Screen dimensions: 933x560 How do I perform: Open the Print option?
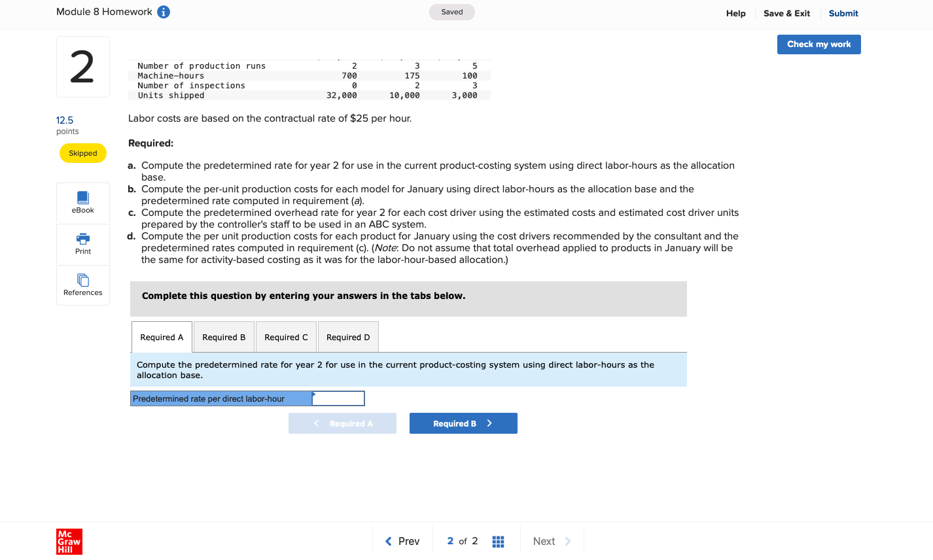tap(82, 244)
